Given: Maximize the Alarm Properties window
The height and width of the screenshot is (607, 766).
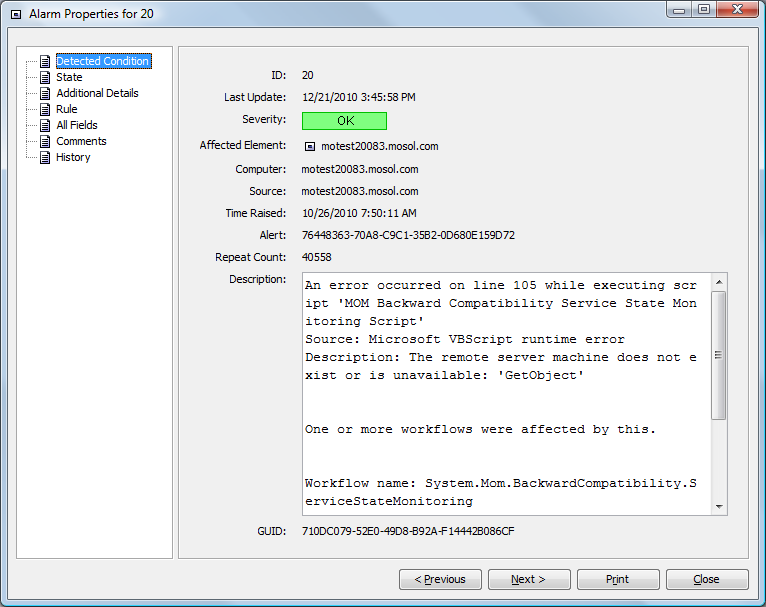Looking at the screenshot, I should pos(704,9).
